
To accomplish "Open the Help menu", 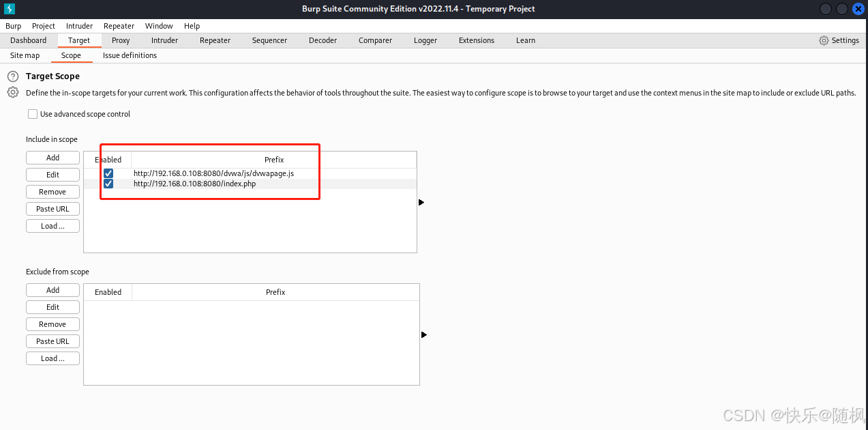I will 192,26.
